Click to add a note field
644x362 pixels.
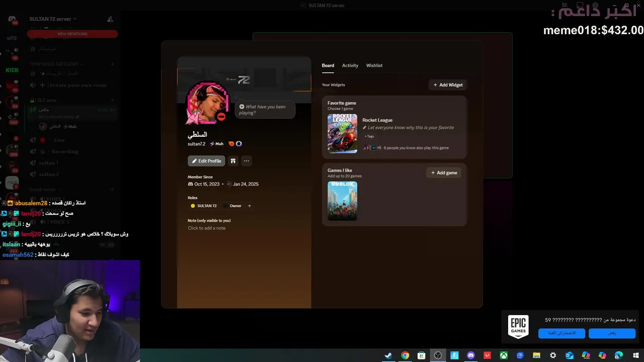pyautogui.click(x=207, y=228)
